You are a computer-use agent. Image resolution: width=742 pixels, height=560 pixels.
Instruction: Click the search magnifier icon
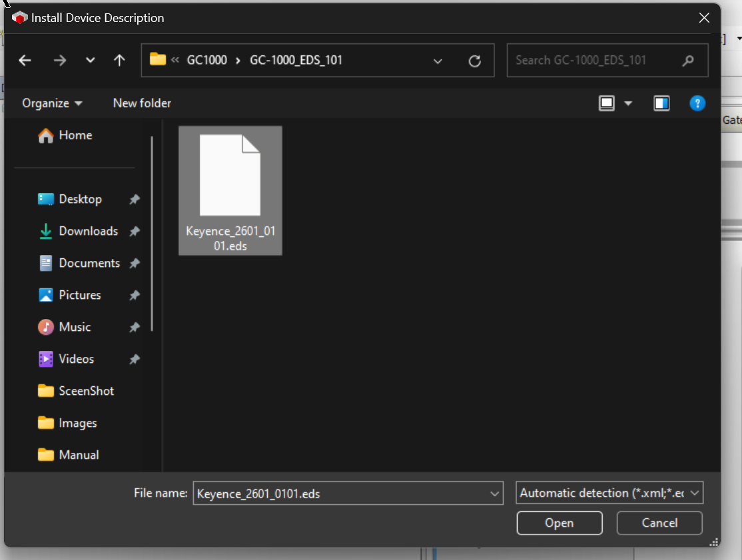(x=688, y=60)
